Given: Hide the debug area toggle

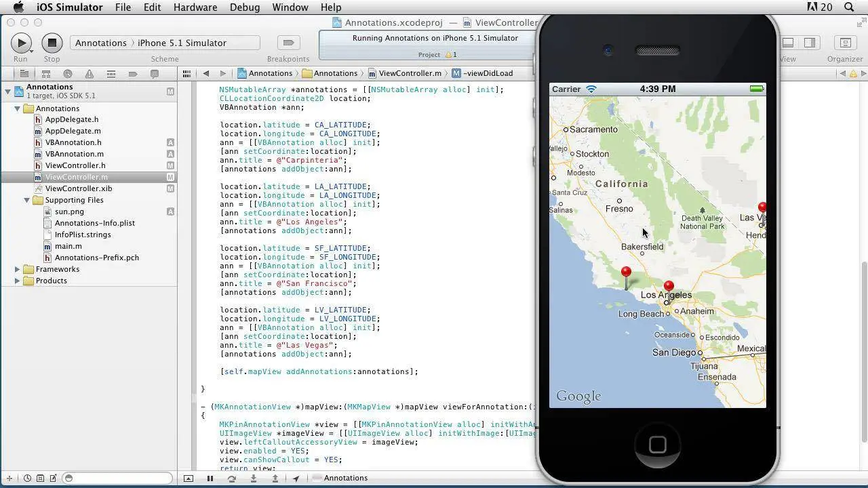Looking at the screenshot, I should [x=189, y=479].
